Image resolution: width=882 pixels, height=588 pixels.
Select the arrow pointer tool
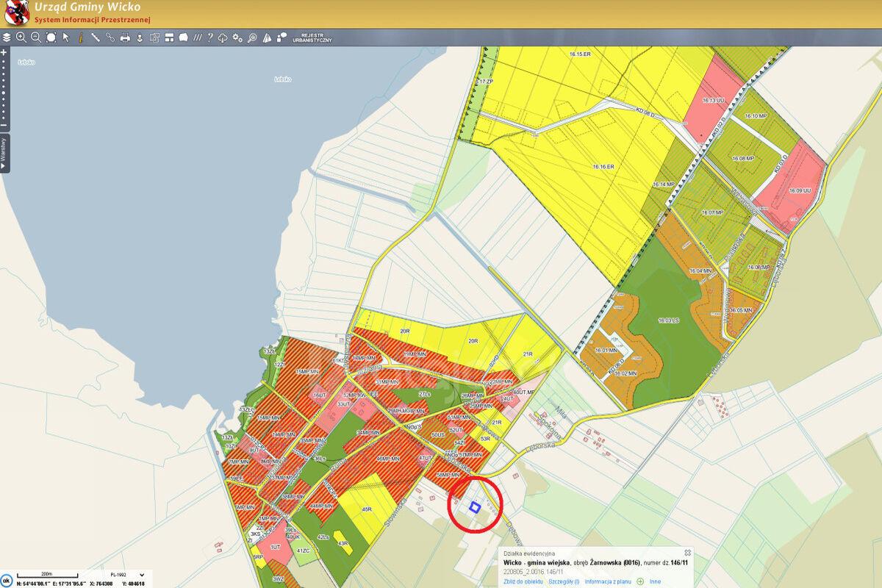point(66,37)
